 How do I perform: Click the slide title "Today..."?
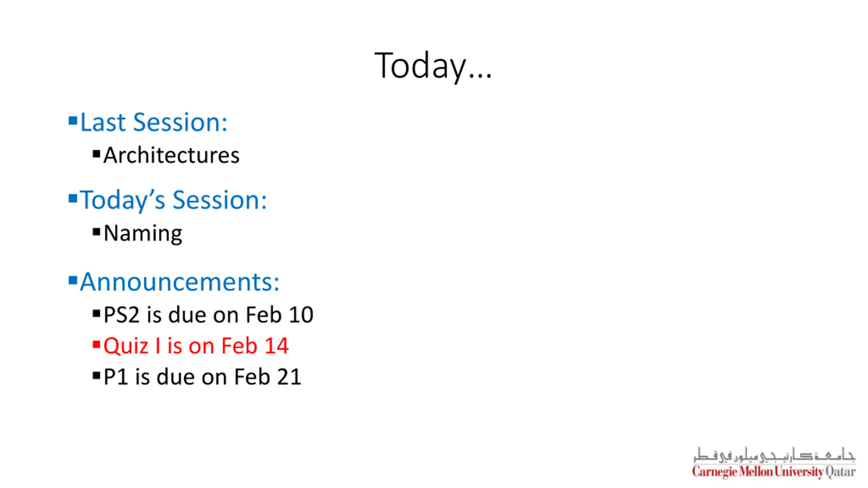coord(433,66)
